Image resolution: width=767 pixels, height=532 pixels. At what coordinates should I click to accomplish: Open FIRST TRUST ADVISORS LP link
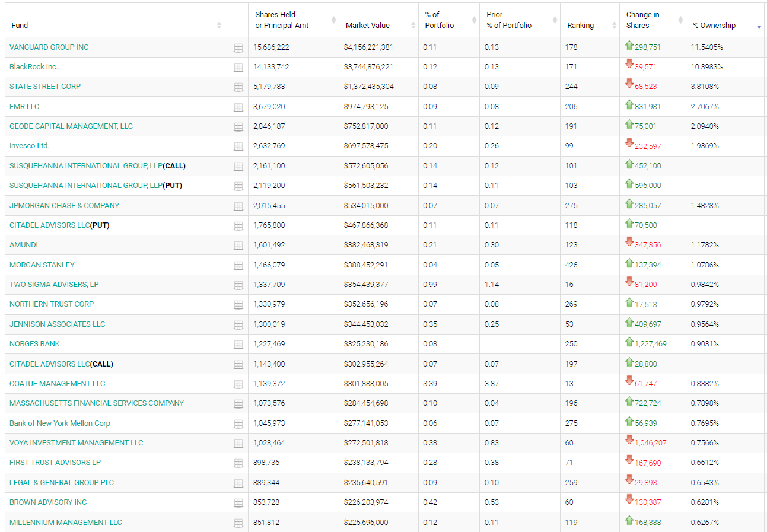click(x=55, y=463)
